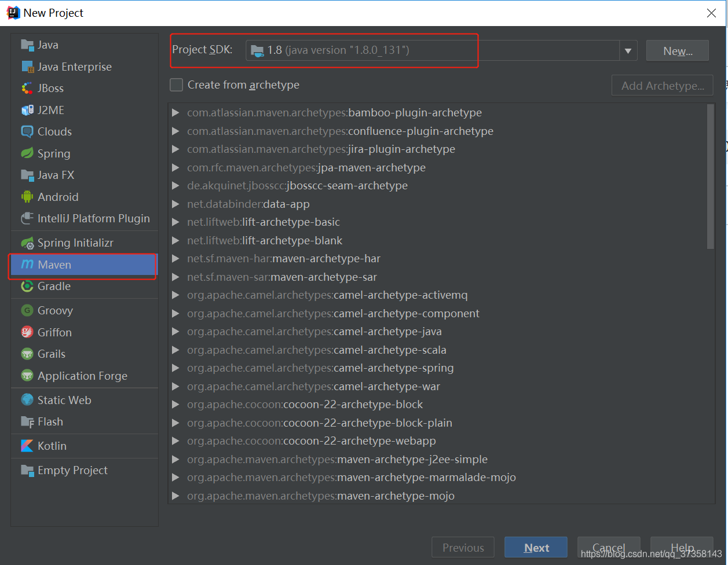Choose Gradle project type label

(54, 286)
